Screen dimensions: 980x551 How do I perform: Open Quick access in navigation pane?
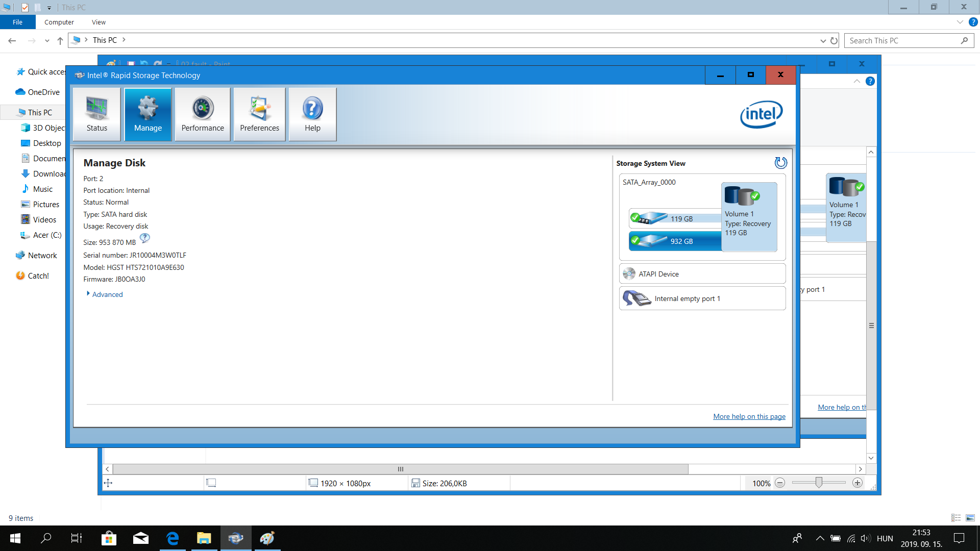pyautogui.click(x=41, y=72)
